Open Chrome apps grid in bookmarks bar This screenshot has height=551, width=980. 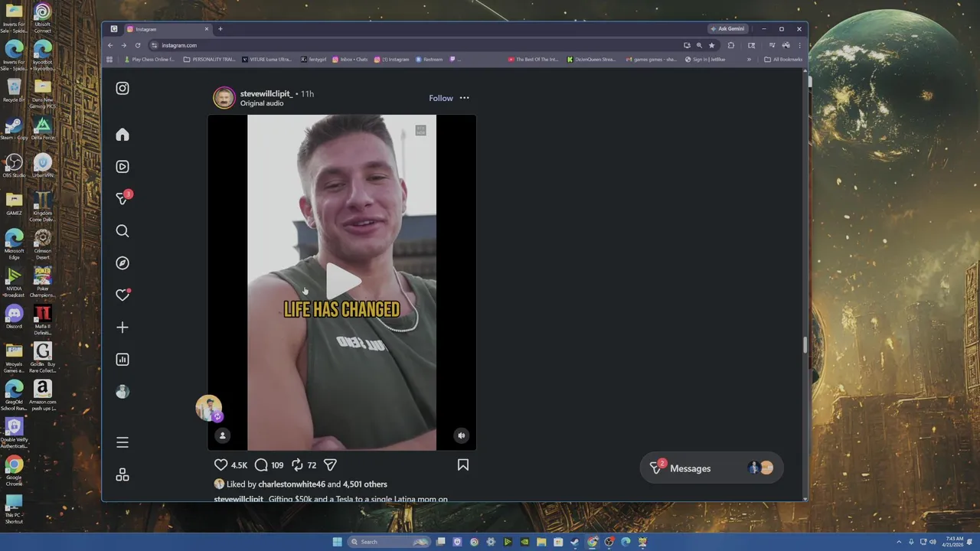(109, 59)
